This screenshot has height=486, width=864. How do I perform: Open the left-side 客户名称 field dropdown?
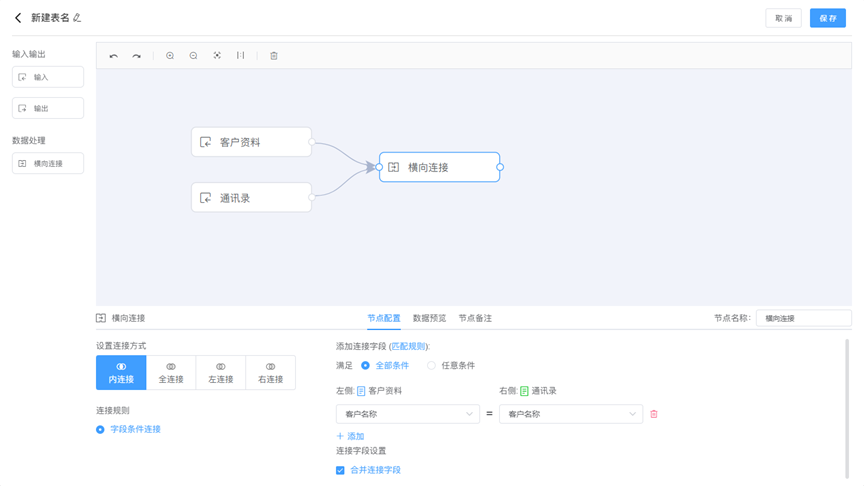(407, 414)
